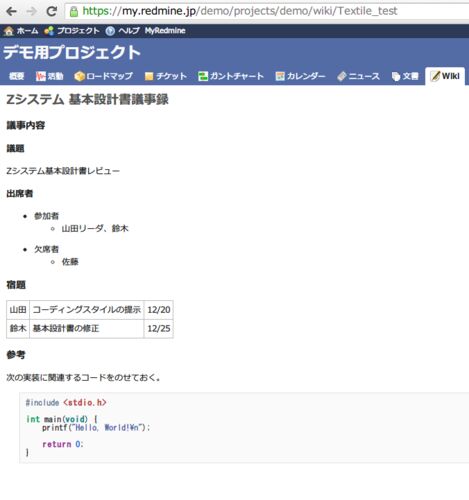Screen dimensions: 469x500
Task: Click the 議事内容 heading
Action: tap(26, 125)
